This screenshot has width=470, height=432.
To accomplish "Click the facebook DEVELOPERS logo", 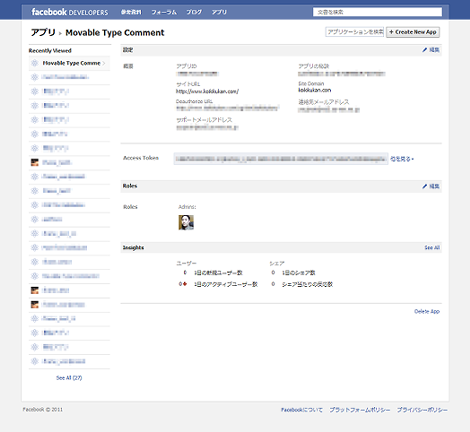I will point(70,12).
